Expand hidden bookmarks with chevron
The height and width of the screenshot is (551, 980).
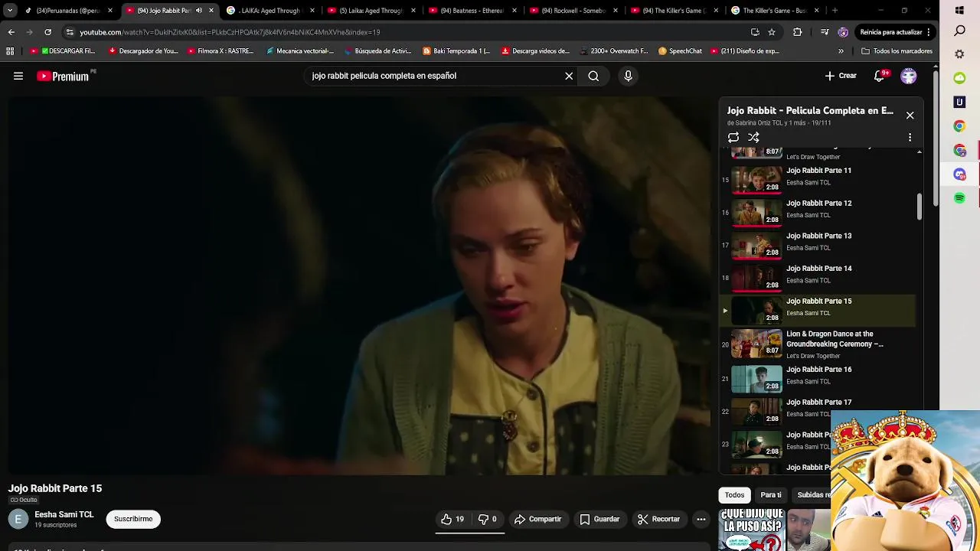[841, 51]
